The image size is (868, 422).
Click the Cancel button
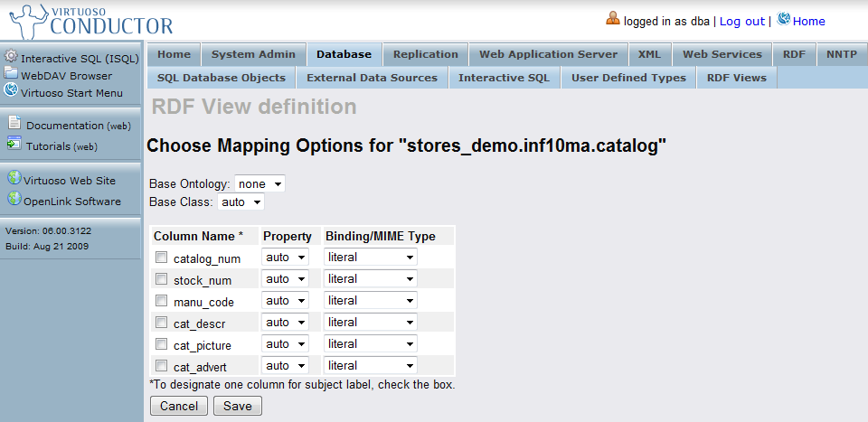[179, 407]
